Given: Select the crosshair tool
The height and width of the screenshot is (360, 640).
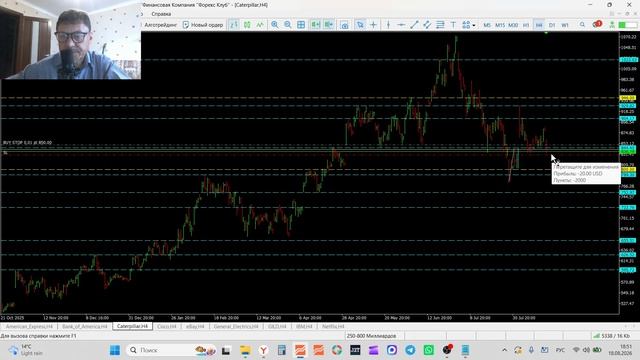Looking at the screenshot, I should coord(373,25).
